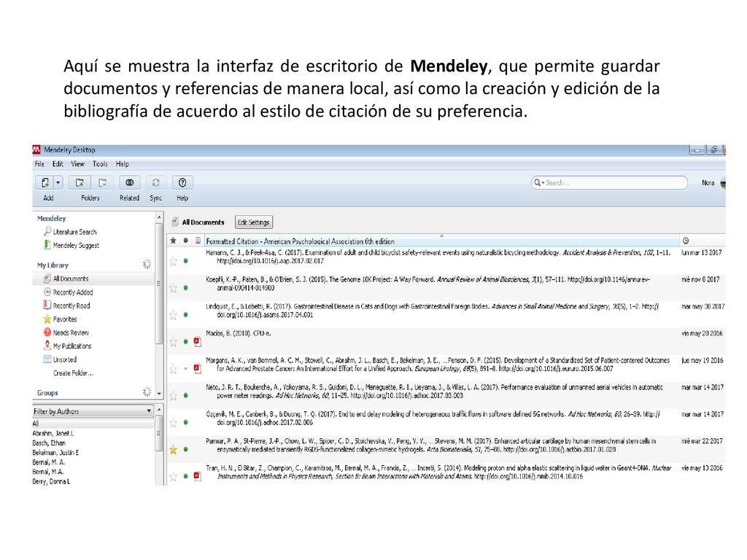Click the Add document toolbar icon

pos(44,182)
